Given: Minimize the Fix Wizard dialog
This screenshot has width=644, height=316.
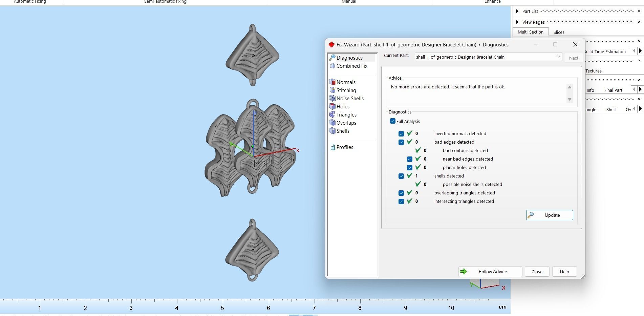Looking at the screenshot, I should (535, 44).
